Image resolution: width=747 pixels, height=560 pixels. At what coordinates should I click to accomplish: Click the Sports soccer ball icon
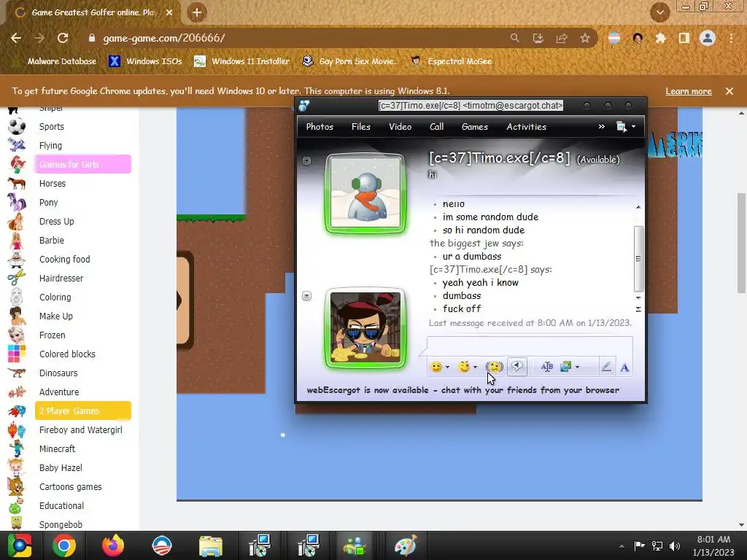(x=17, y=127)
